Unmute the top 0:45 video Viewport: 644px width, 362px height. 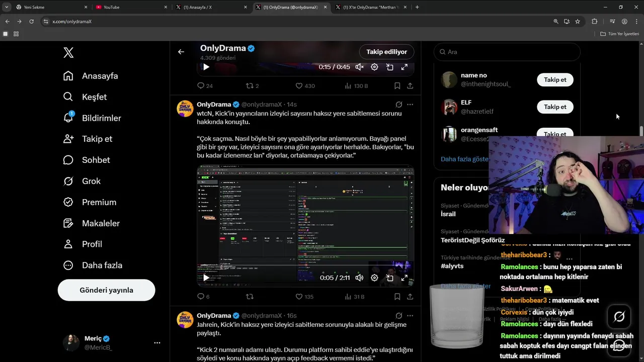[359, 67]
